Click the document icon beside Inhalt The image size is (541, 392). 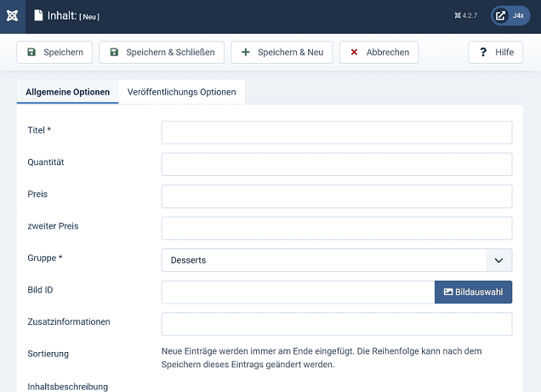click(x=38, y=15)
